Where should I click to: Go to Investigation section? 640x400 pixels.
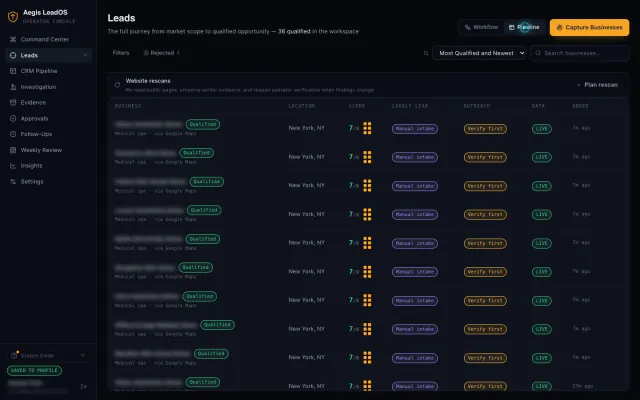tap(49, 87)
